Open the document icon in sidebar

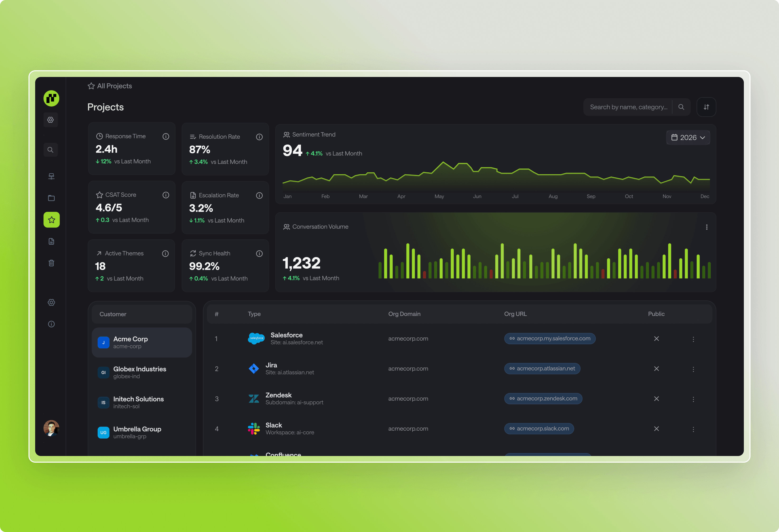pos(51,241)
